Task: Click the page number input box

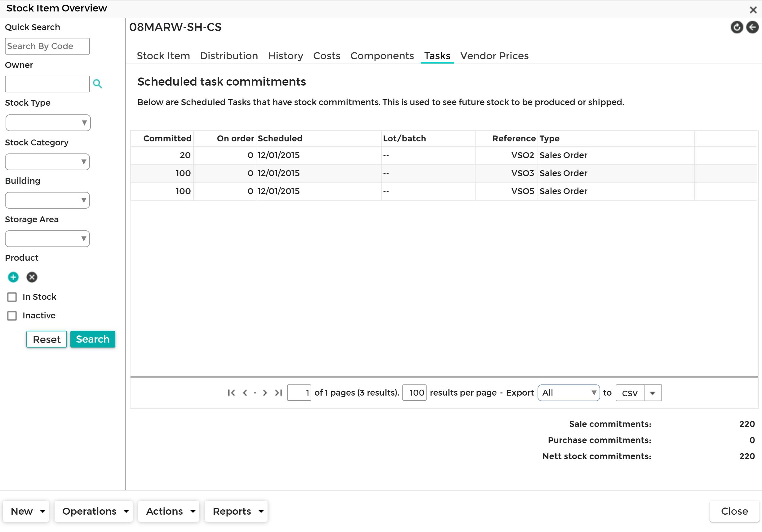Action: pyautogui.click(x=299, y=393)
